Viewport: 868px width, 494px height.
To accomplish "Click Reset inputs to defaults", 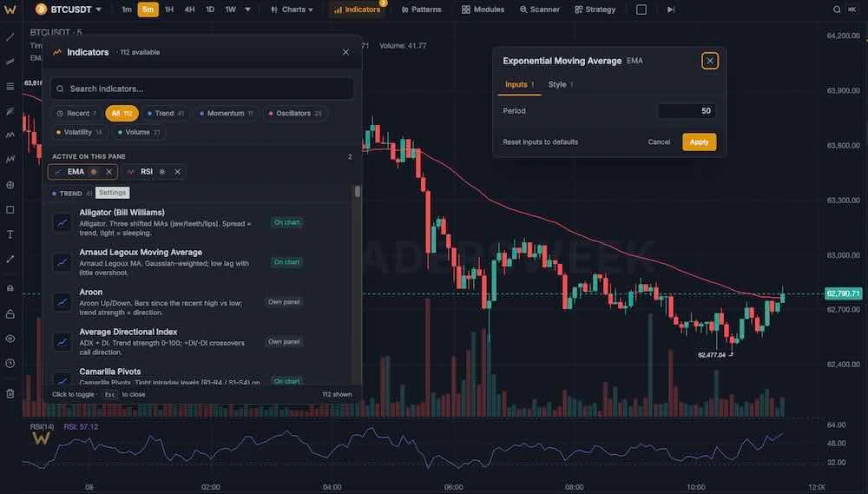I will point(540,142).
